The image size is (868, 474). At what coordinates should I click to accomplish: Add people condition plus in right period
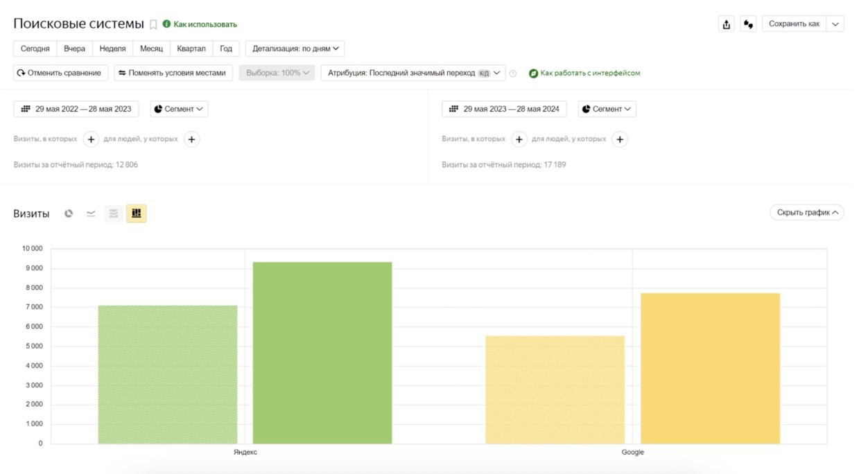[x=620, y=139]
